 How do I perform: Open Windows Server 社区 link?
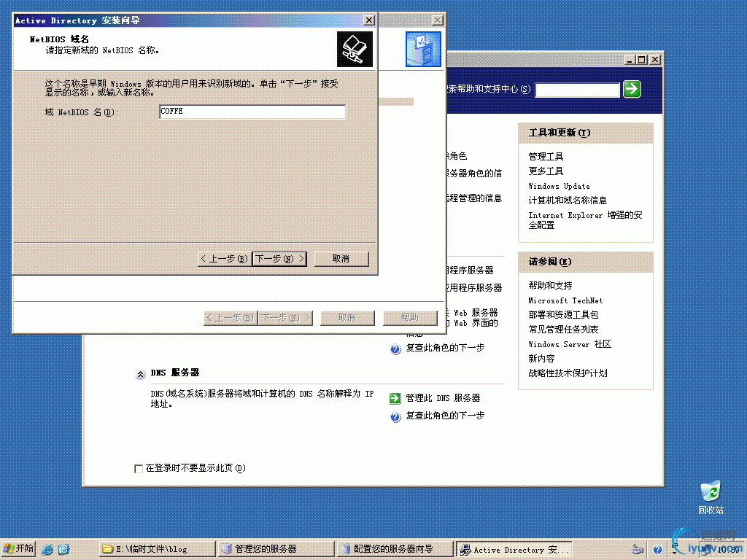(570, 344)
